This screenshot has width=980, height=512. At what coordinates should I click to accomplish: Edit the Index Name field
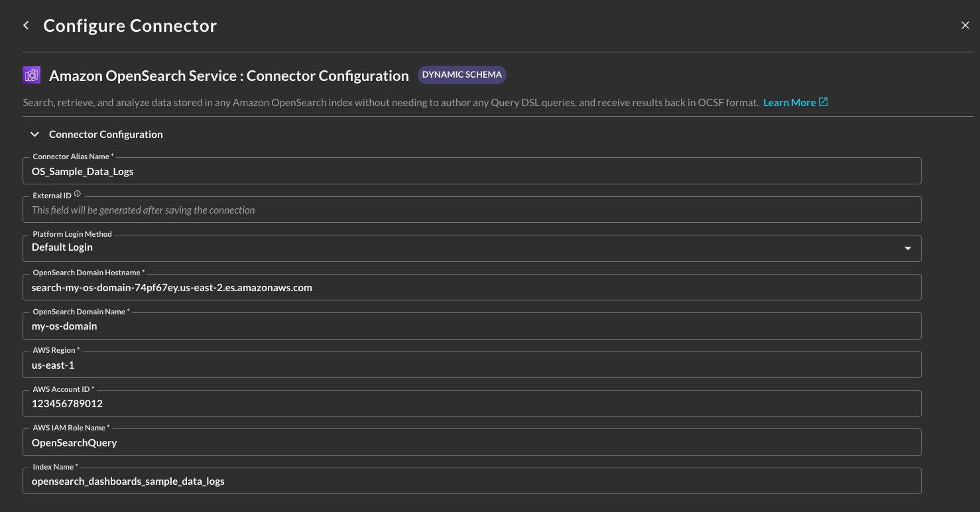471,481
